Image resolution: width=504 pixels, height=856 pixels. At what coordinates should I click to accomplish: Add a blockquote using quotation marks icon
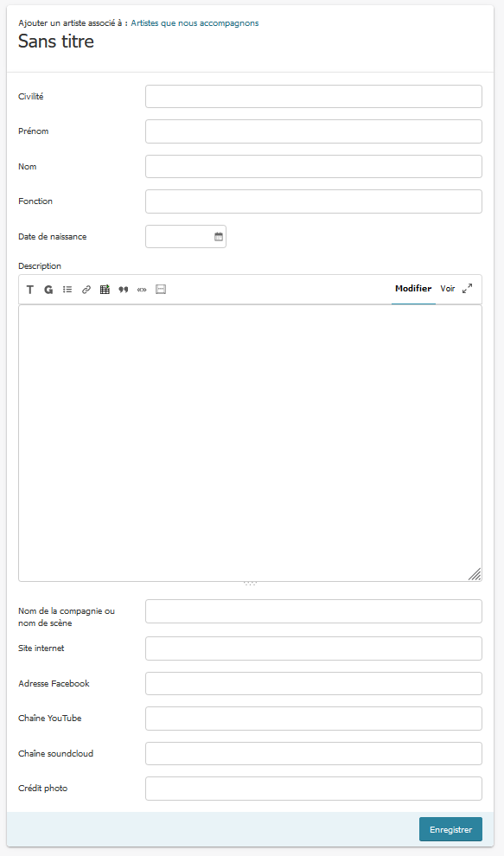(x=124, y=290)
